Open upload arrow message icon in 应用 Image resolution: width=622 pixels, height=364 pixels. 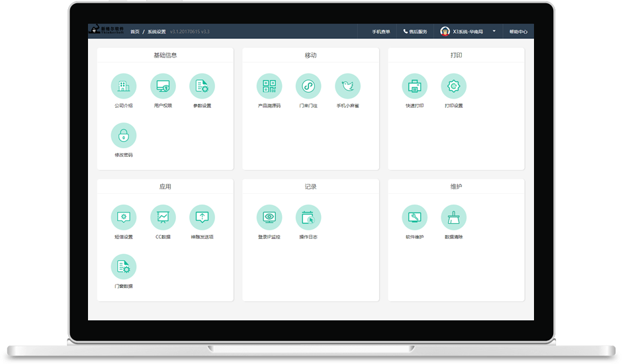pos(202,217)
